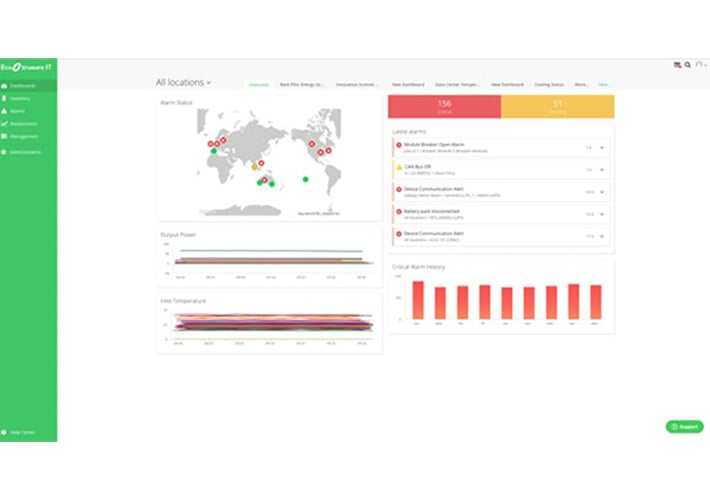Viewport: 710px width, 500px height.
Task: Click the yellow 51 Warning tile
Action: point(557,106)
